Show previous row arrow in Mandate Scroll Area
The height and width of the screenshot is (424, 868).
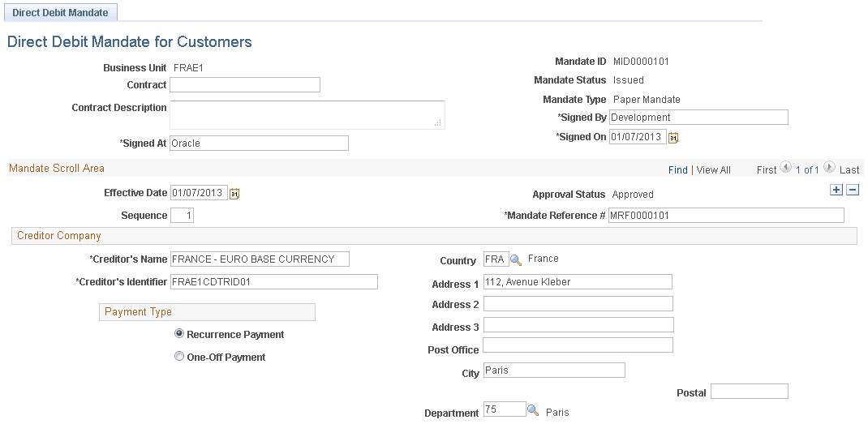(785, 167)
